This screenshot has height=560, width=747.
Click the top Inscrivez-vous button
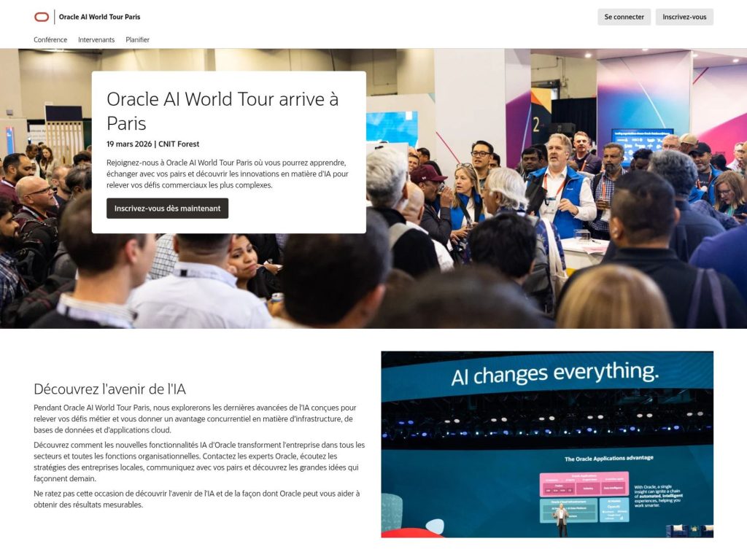tap(684, 17)
